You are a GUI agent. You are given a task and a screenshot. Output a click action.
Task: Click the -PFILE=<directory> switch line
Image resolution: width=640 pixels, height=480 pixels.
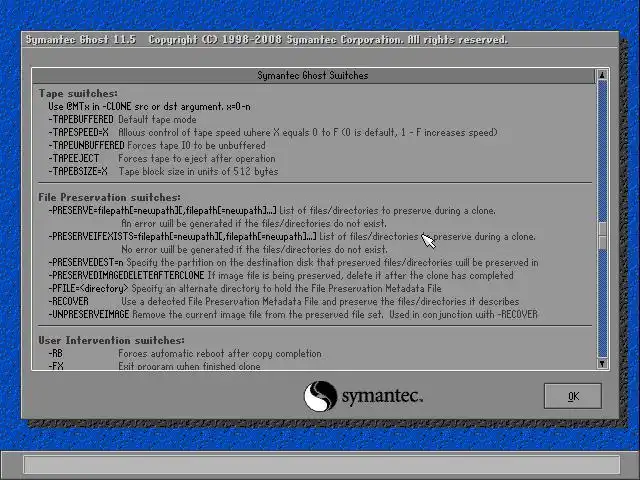[245, 289]
